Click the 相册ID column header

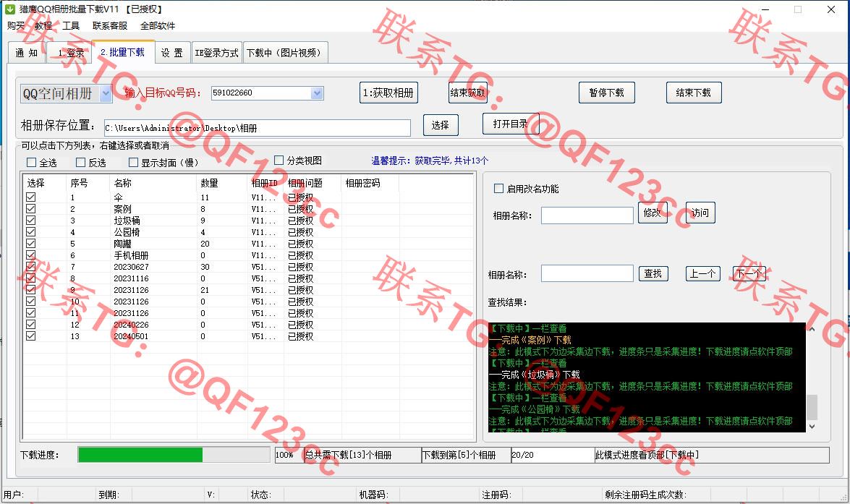265,183
